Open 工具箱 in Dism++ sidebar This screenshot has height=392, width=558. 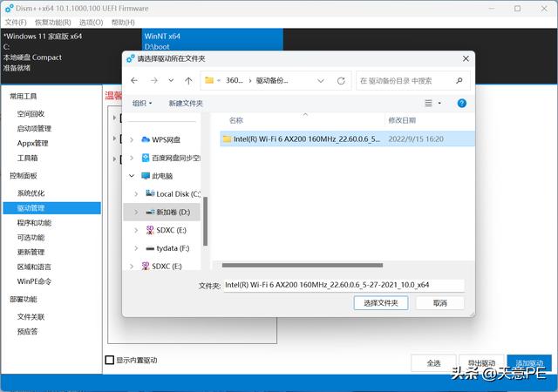click(27, 158)
